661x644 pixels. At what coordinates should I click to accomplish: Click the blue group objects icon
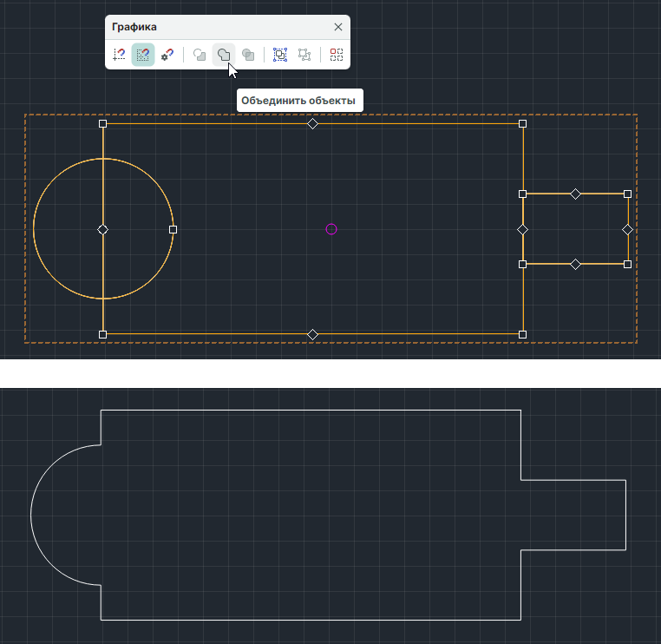[x=280, y=55]
